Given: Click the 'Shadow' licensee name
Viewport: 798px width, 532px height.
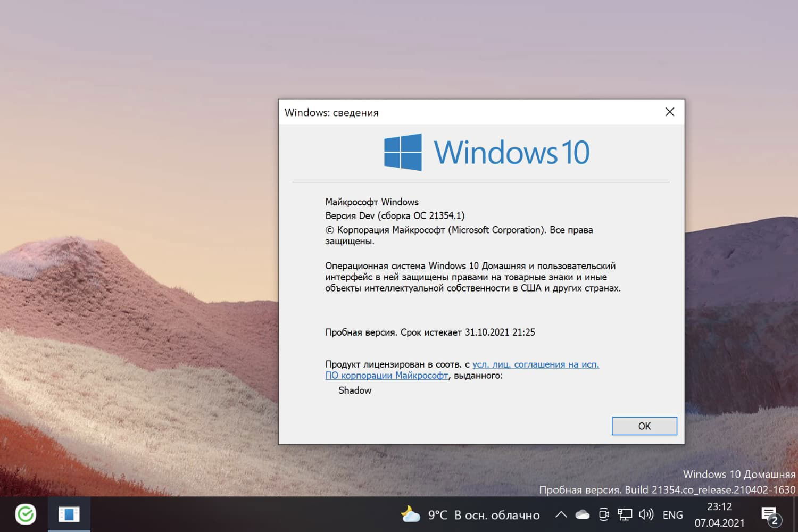Looking at the screenshot, I should (x=354, y=390).
